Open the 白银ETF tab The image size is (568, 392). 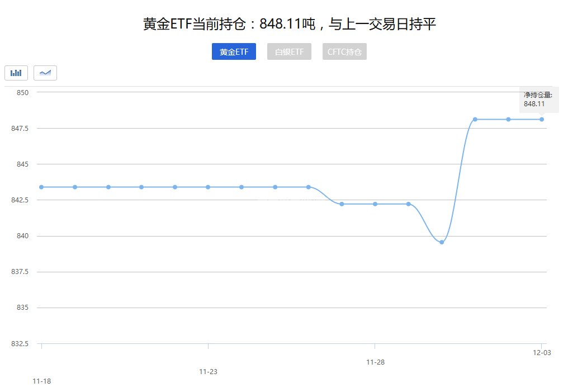pos(289,51)
